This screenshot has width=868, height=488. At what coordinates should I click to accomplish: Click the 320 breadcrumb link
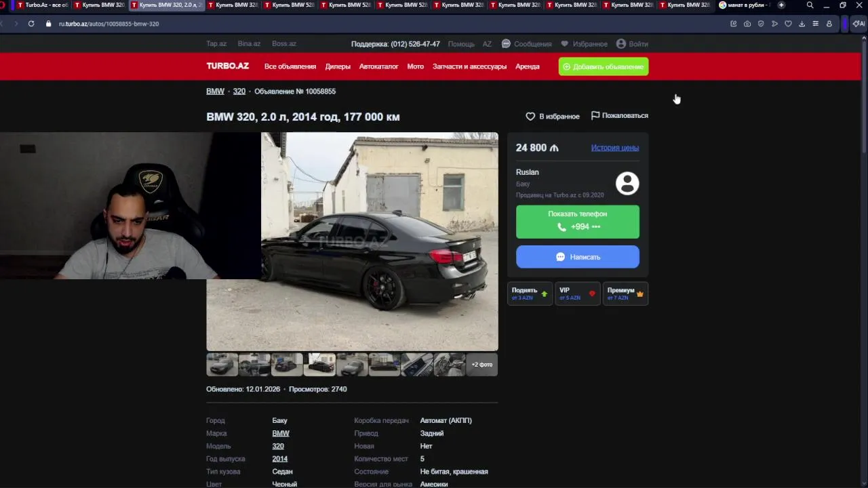point(239,91)
